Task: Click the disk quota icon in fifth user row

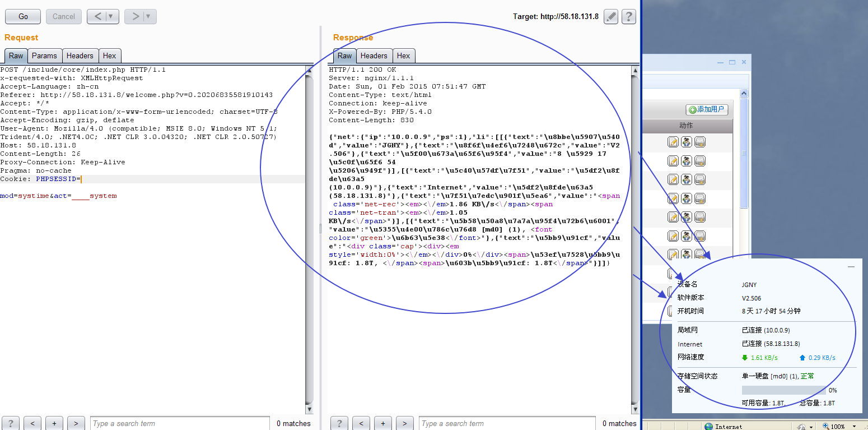Action: click(x=700, y=217)
